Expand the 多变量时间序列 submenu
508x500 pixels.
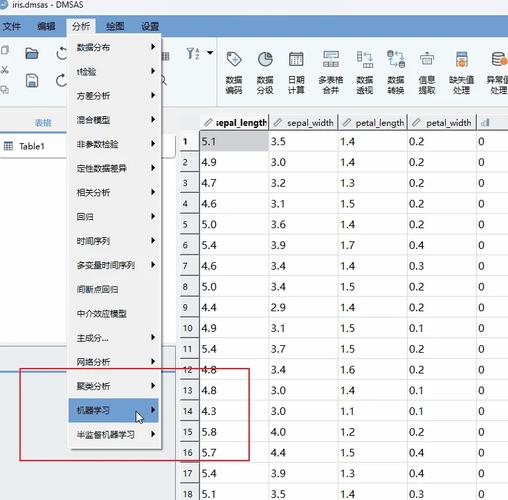[115, 265]
